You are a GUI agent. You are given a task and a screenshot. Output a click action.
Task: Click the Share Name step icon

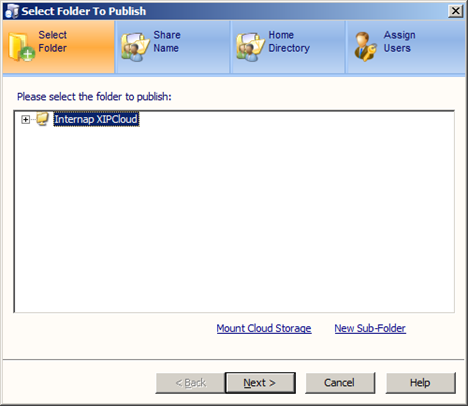pyautogui.click(x=135, y=47)
